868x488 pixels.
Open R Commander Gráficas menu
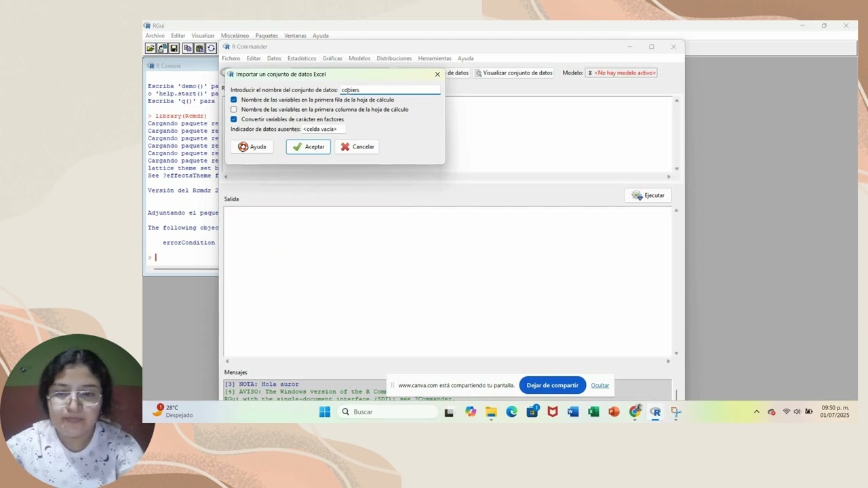332,58
